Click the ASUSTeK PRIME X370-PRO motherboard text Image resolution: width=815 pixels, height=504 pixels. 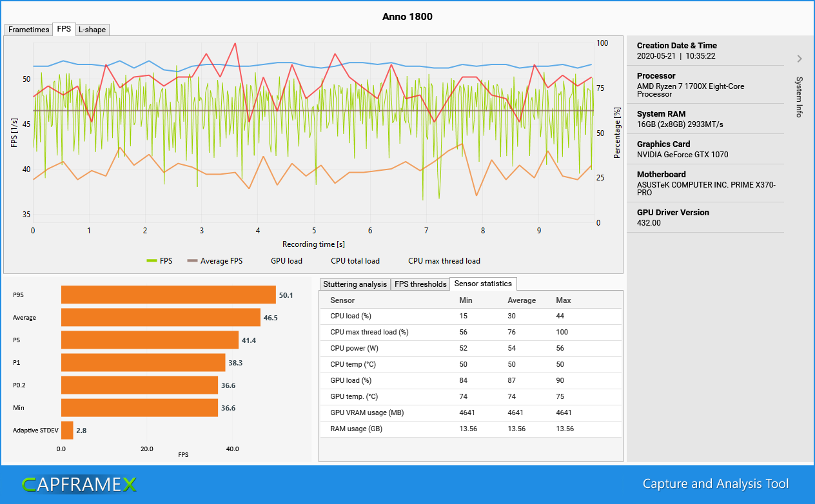(x=706, y=189)
